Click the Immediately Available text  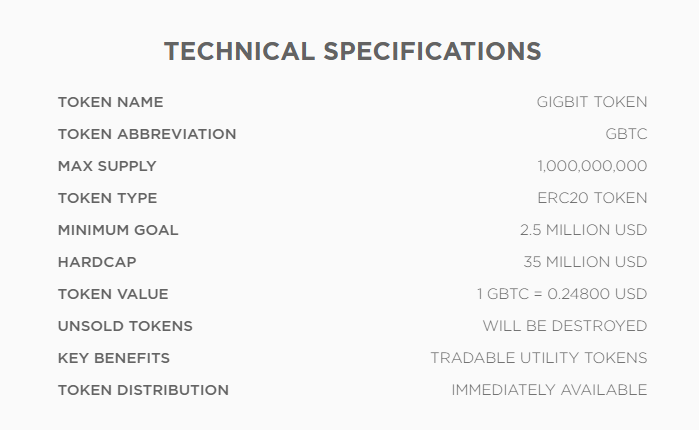(549, 391)
